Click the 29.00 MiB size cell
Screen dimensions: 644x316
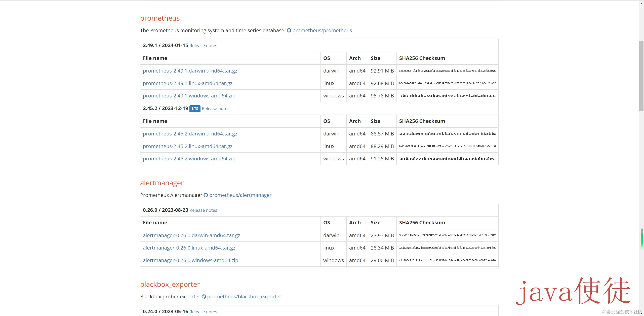[382, 260]
